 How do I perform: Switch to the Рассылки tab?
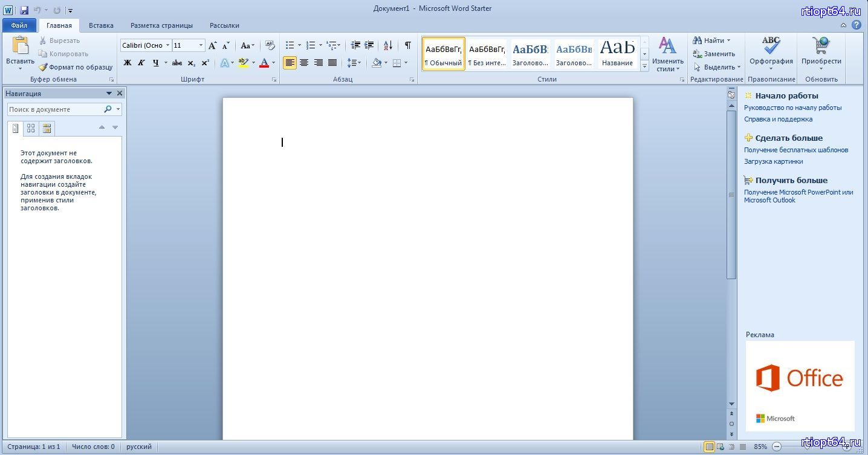coord(224,25)
